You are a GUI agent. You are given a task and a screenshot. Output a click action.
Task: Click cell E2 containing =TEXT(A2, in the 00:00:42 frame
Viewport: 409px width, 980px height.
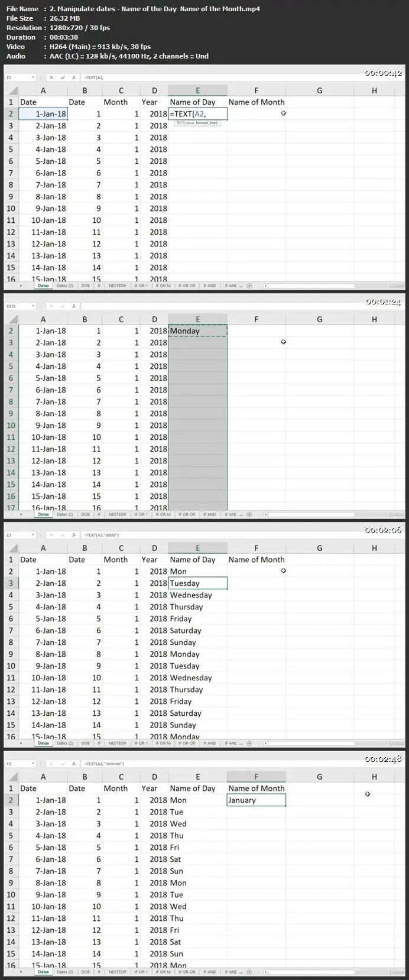197,113
